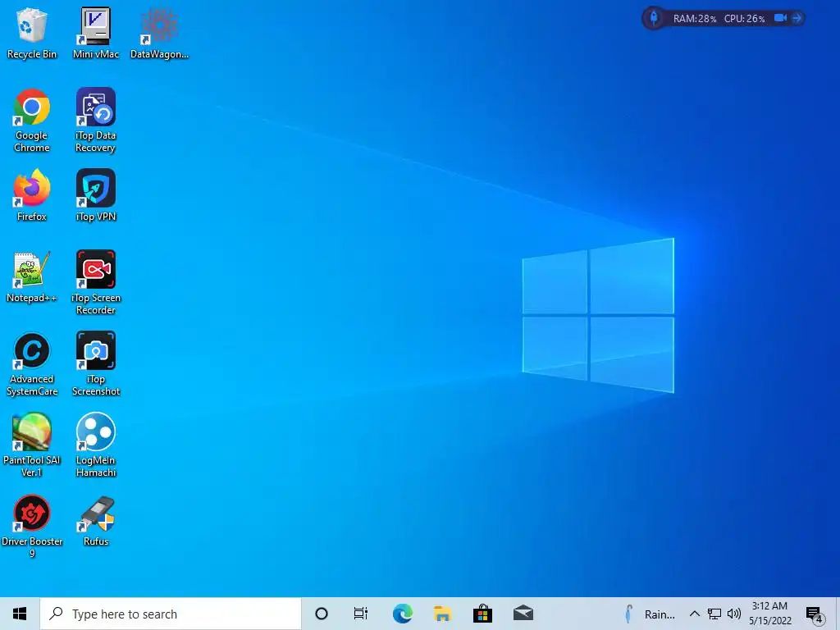Image resolution: width=840 pixels, height=630 pixels.
Task: Launch Mini vMac shortcut
Action: click(96, 33)
